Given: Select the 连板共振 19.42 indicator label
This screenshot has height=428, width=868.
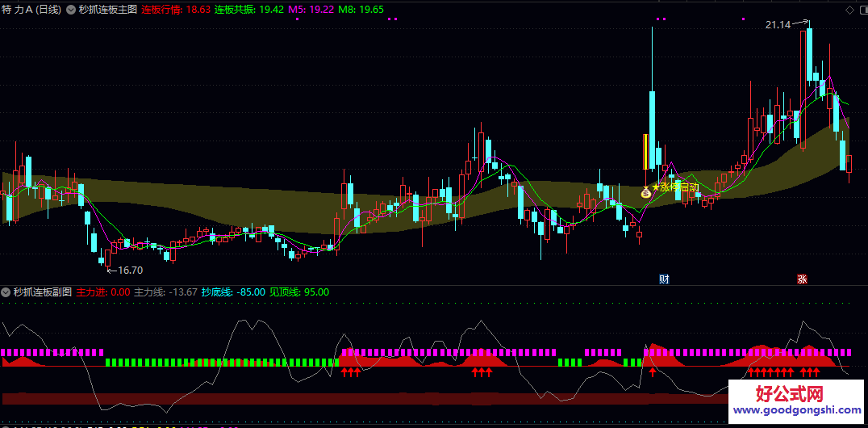Looking at the screenshot, I should point(248,10).
